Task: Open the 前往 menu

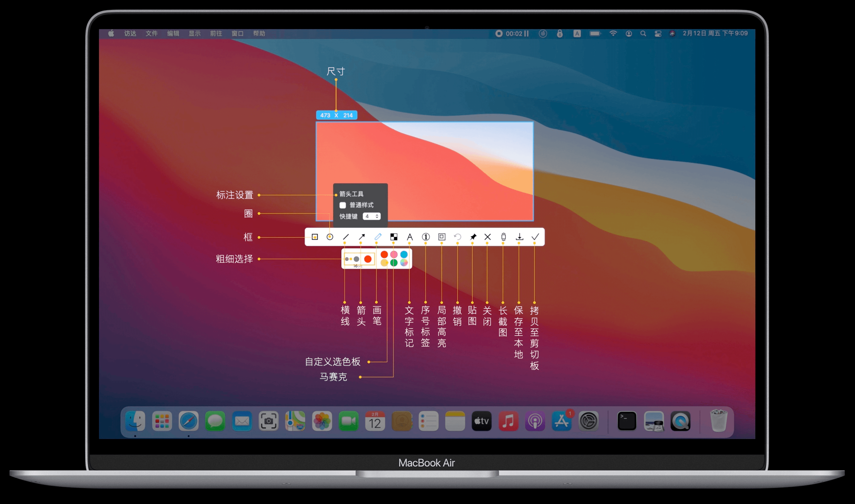Action: (x=216, y=34)
